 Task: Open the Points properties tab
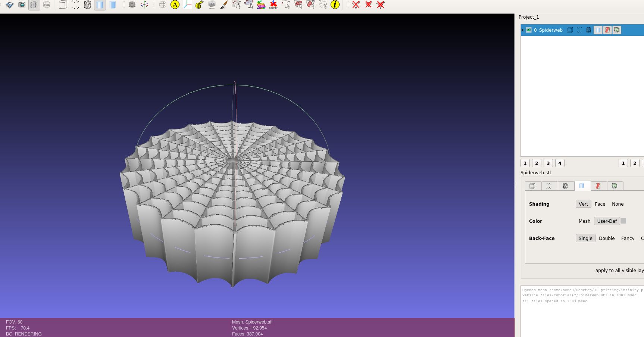(x=549, y=186)
